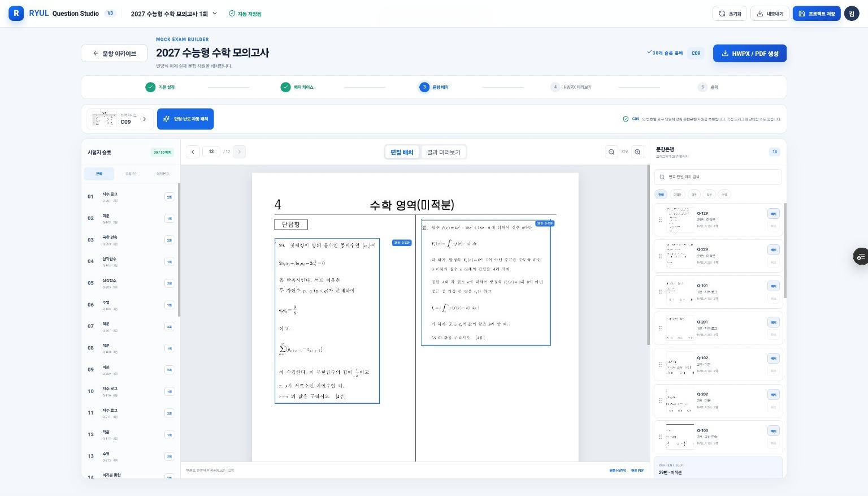Select slot 01 지수·로그 in the slot list
The height and width of the screenshot is (496, 868).
tap(131, 197)
